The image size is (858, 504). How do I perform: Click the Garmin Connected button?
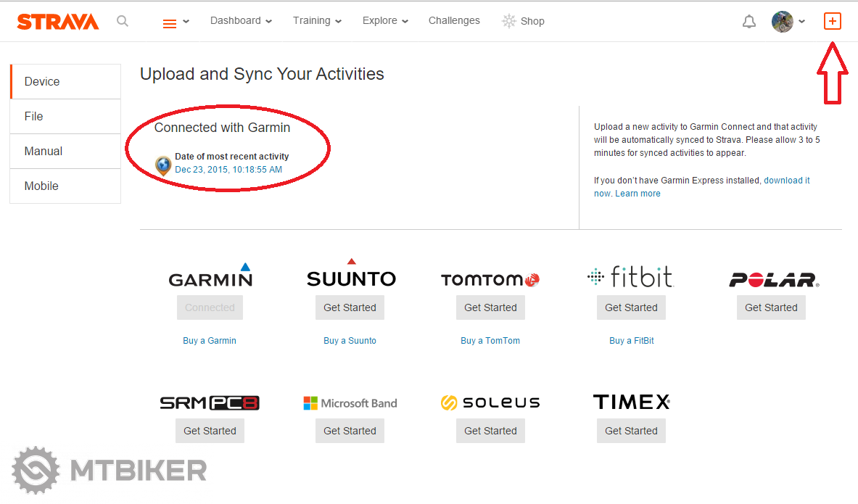click(210, 307)
